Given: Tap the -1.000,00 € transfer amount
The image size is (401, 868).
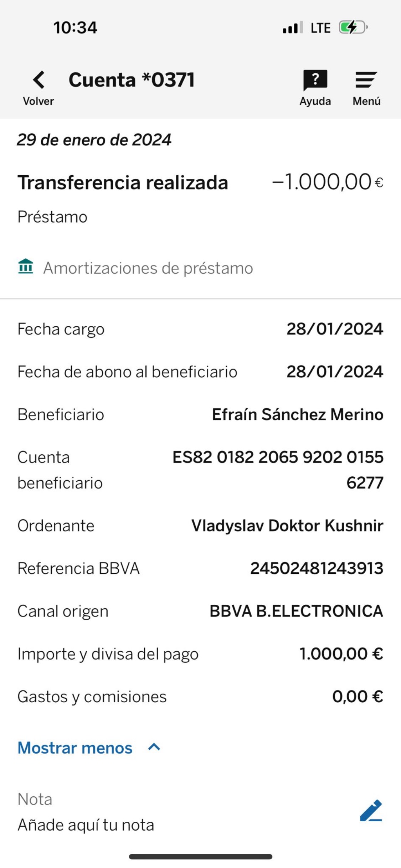Looking at the screenshot, I should pyautogui.click(x=327, y=182).
